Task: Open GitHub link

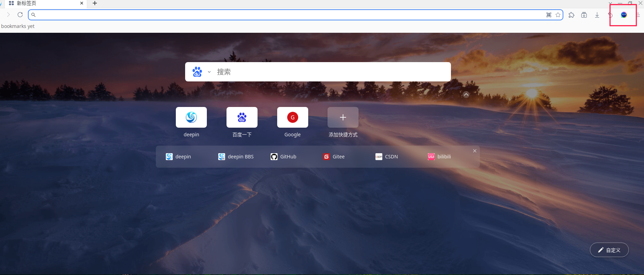Action: pyautogui.click(x=283, y=157)
